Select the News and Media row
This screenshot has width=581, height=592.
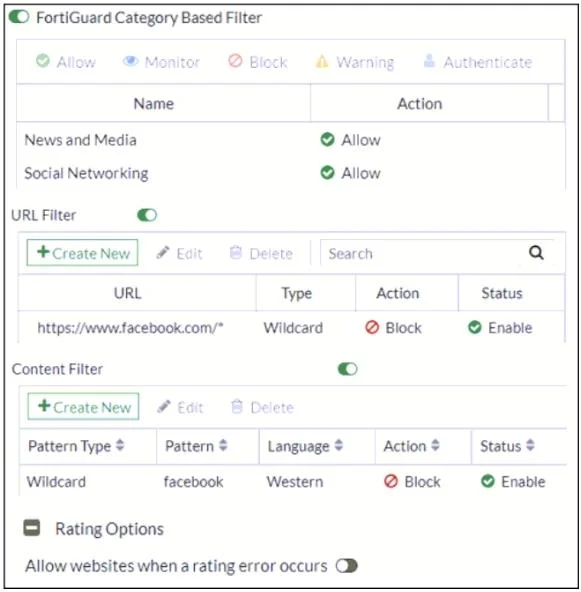291,140
